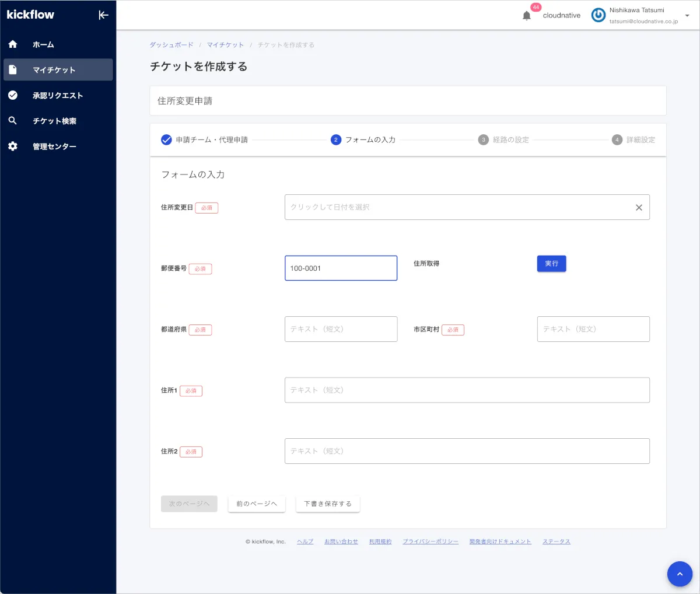Focus the 都道府県 text field

(x=341, y=329)
